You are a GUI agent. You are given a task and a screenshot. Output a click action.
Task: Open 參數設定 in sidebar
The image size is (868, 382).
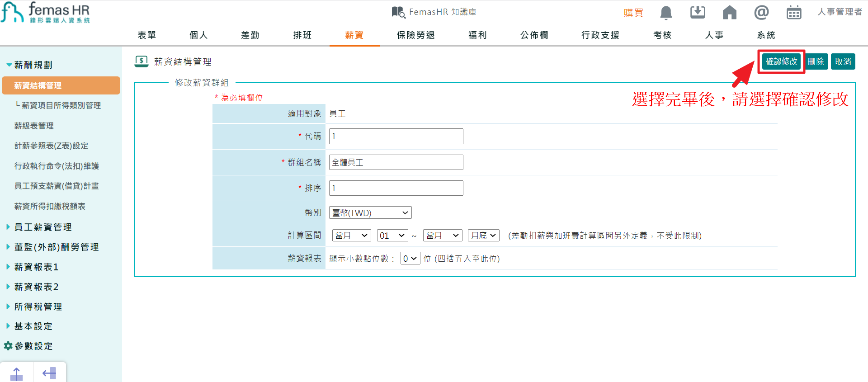33,346
